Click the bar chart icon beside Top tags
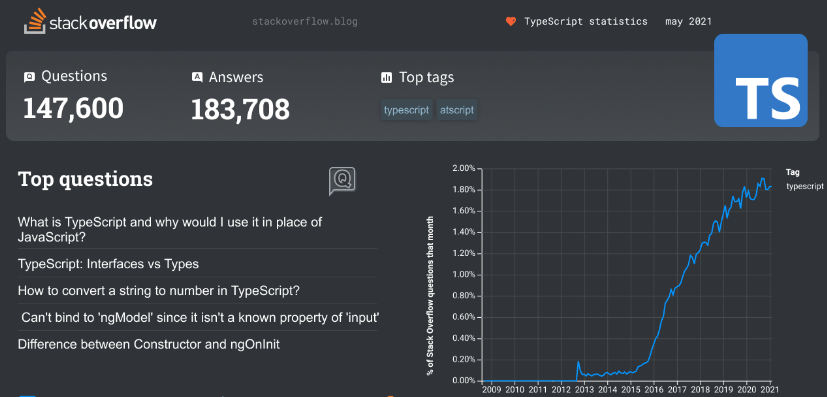 pos(387,78)
